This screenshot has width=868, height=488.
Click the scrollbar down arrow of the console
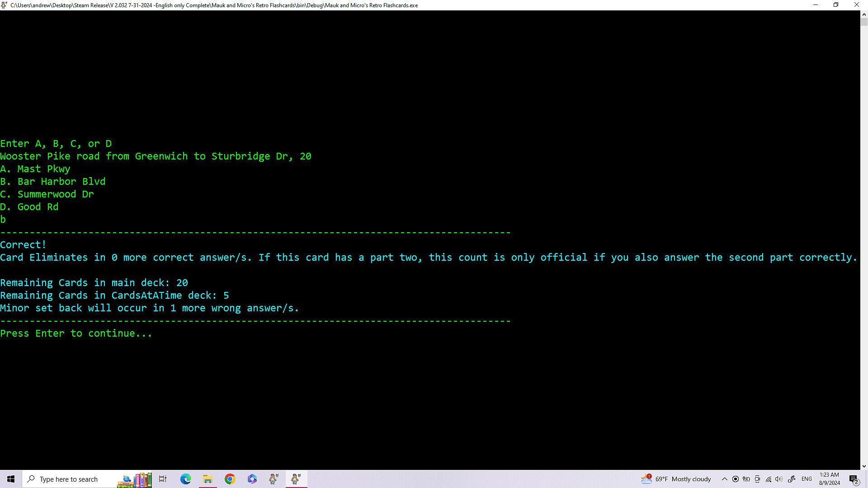864,466
